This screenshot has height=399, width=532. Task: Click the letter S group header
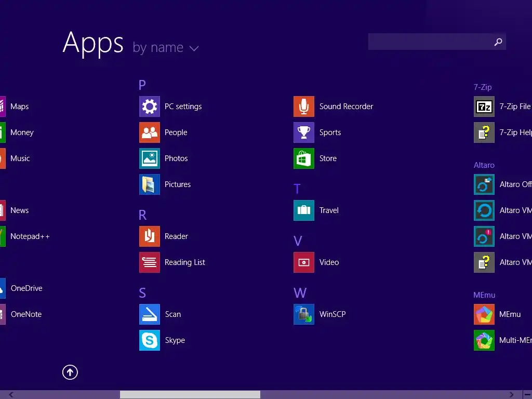point(142,293)
